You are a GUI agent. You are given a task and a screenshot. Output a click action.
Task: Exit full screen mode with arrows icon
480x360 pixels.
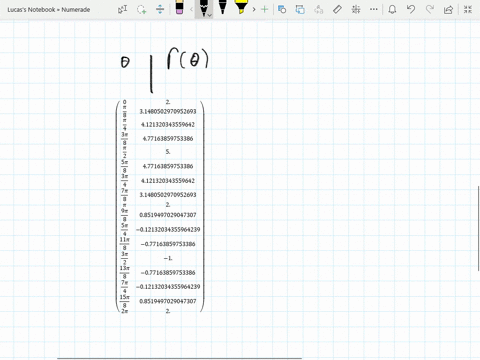pyautogui.click(x=468, y=9)
